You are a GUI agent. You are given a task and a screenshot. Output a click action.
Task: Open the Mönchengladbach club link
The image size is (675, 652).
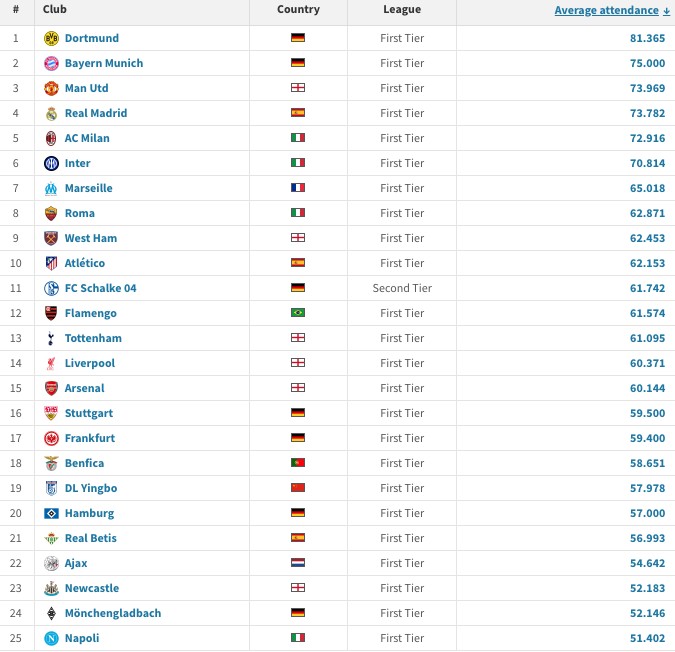tap(112, 613)
